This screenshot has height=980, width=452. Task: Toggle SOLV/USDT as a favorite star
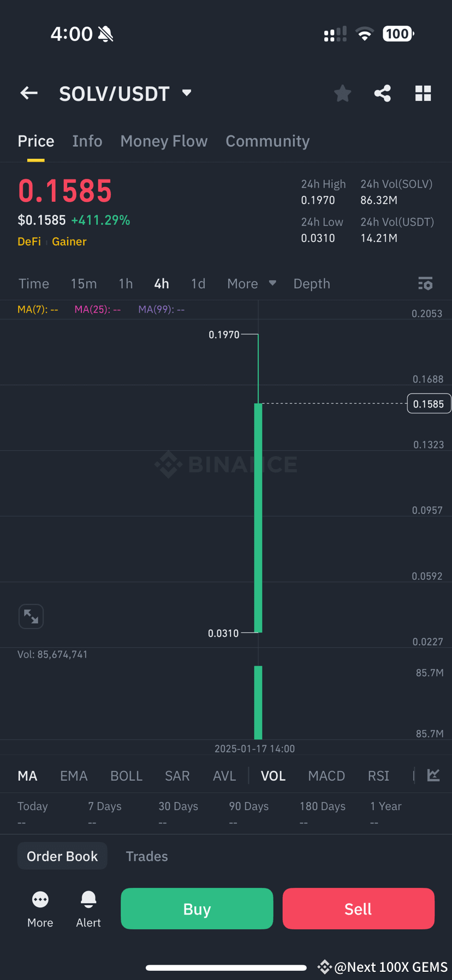[342, 93]
